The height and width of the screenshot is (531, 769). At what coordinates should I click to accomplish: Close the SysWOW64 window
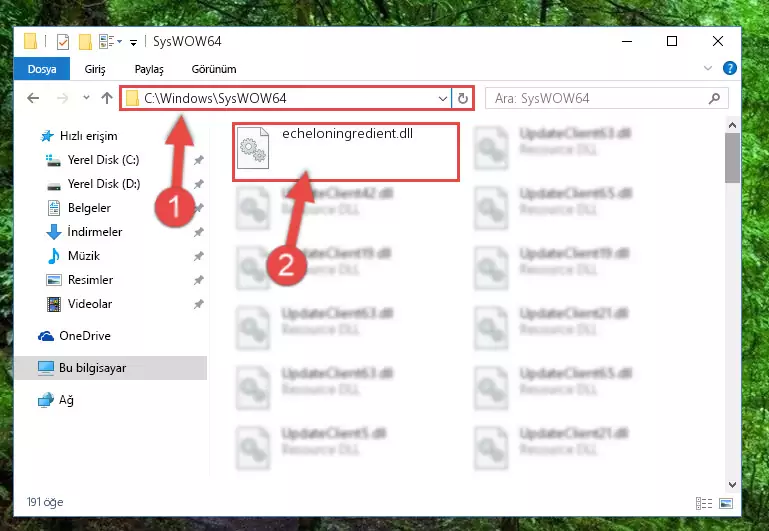pos(718,41)
